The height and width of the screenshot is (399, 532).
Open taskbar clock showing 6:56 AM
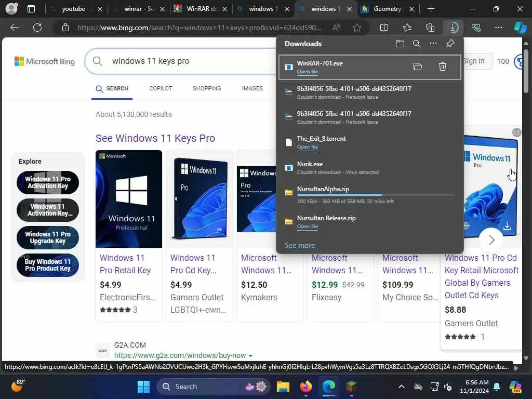pyautogui.click(x=474, y=387)
